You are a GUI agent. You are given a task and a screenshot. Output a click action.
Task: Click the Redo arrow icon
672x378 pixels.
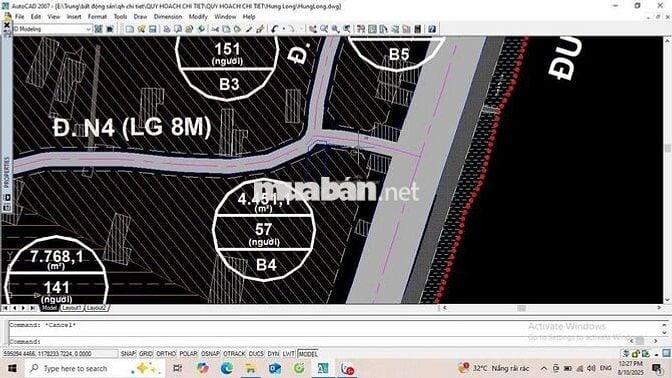pyautogui.click(x=291, y=29)
